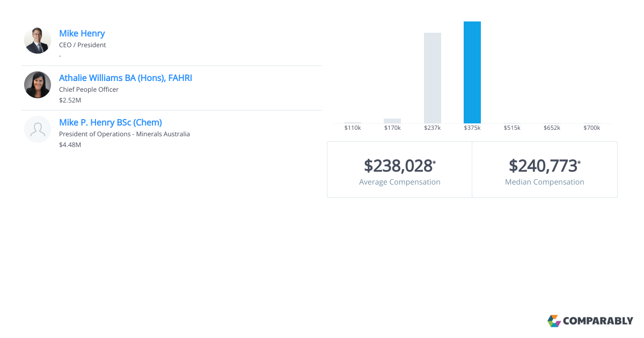Select the highlighted blue $375k bar
This screenshot has width=644, height=338.
[x=472, y=72]
